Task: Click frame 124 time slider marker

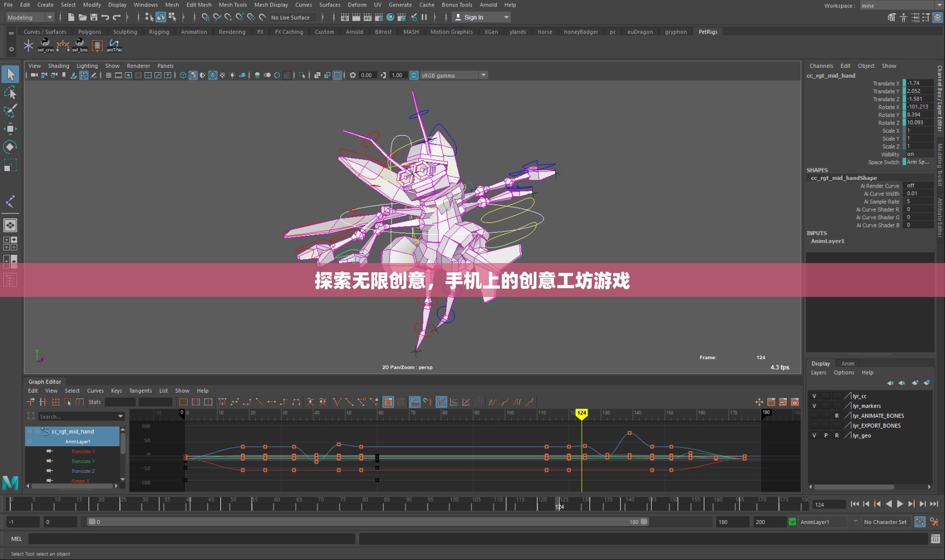Action: pos(559,504)
